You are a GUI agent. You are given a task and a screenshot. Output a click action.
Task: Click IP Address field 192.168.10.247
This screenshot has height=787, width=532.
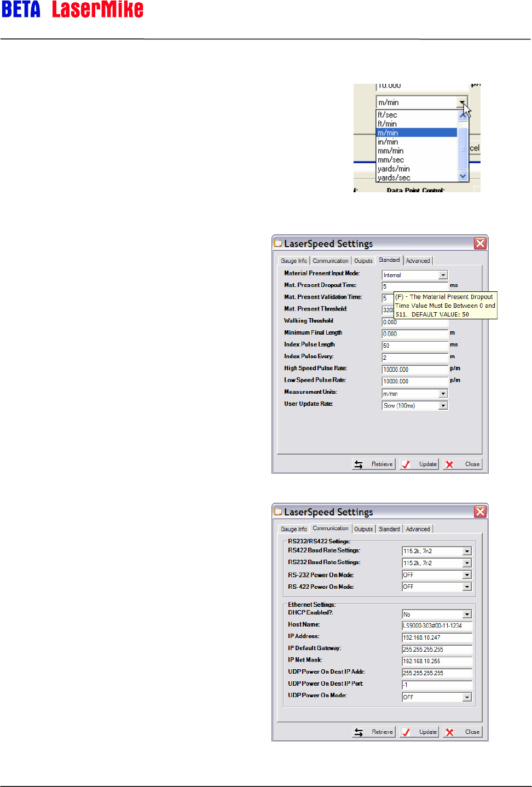[x=437, y=637]
